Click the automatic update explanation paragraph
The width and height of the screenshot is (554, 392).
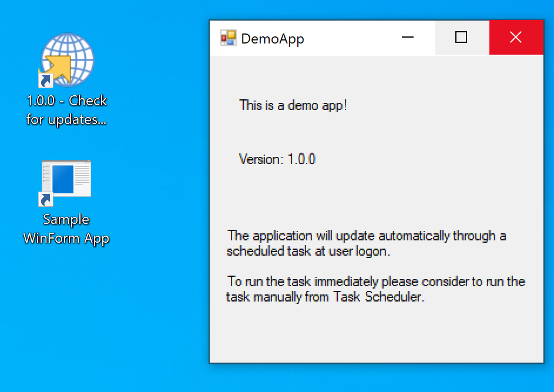point(365,243)
